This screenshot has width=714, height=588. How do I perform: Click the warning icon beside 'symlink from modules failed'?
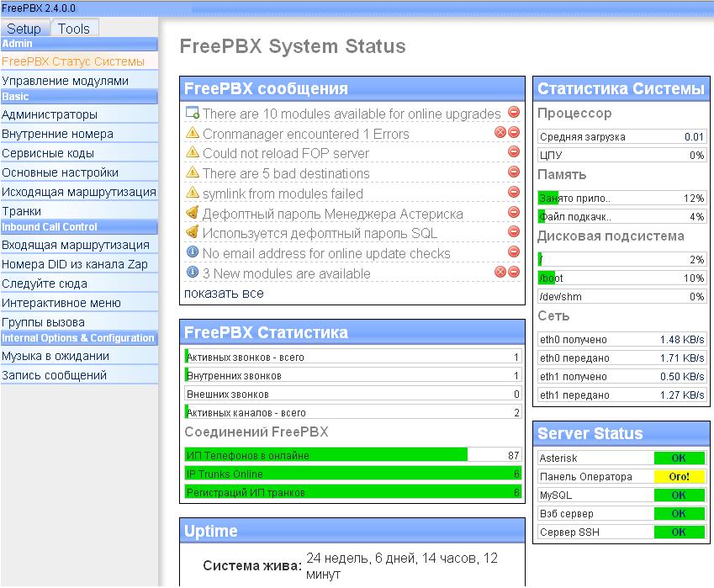pos(193,192)
